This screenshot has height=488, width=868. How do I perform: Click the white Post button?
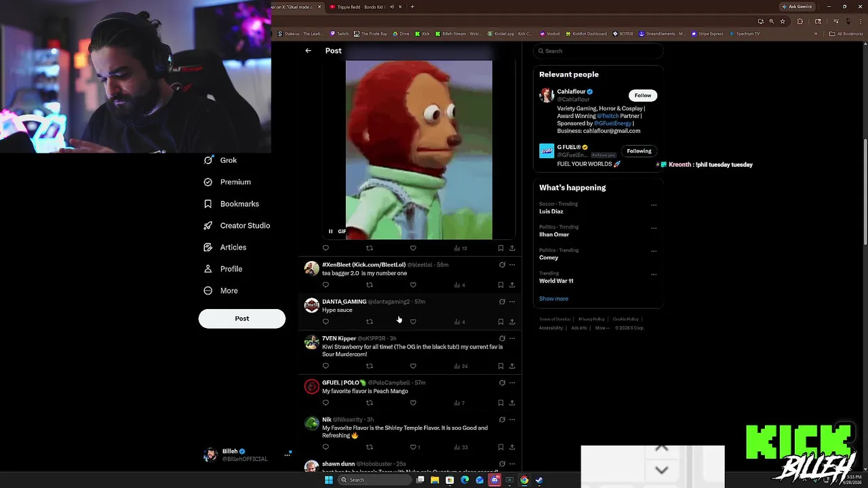click(241, 319)
